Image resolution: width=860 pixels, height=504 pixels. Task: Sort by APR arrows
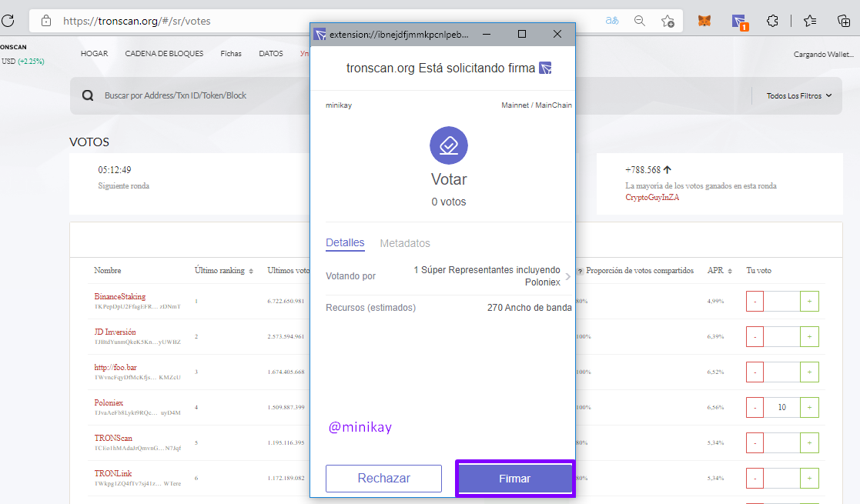click(x=729, y=271)
